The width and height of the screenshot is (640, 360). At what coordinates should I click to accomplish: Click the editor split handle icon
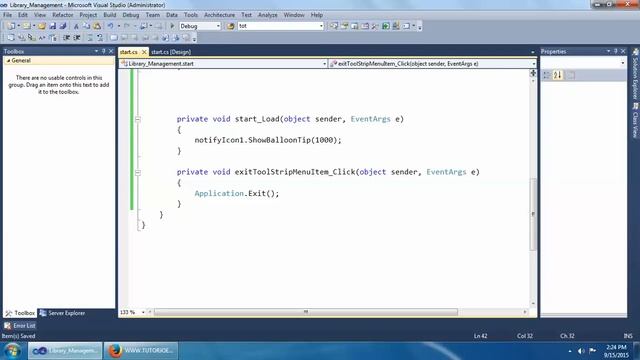(533, 73)
